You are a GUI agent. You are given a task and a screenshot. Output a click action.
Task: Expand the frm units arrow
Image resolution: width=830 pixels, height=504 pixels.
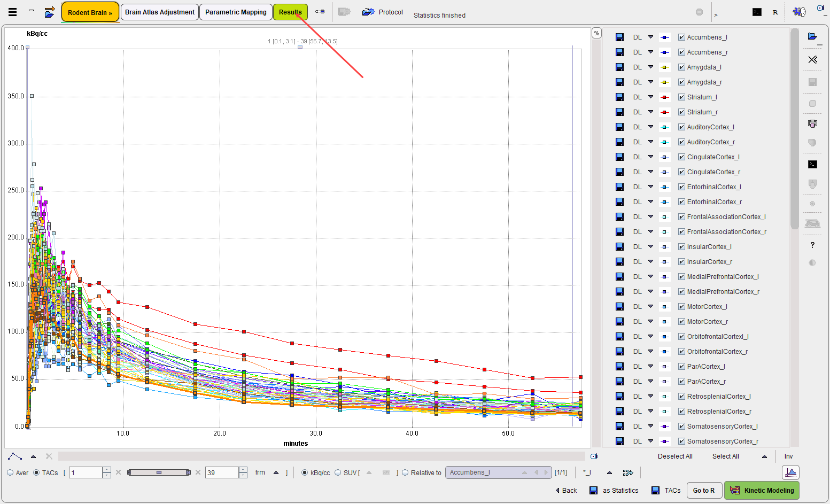pyautogui.click(x=276, y=472)
